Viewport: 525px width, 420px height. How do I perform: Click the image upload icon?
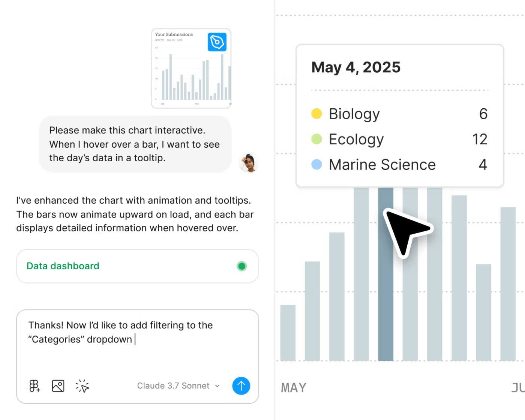[58, 386]
